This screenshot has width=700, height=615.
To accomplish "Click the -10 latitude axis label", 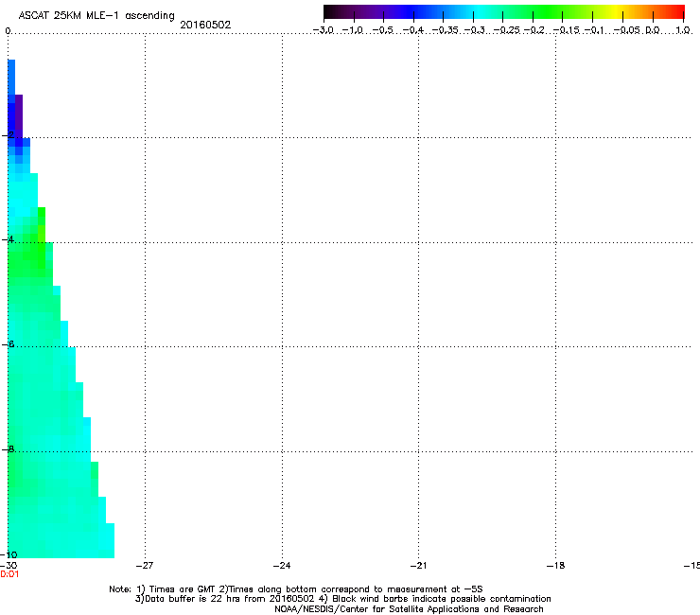I will coord(9,555).
